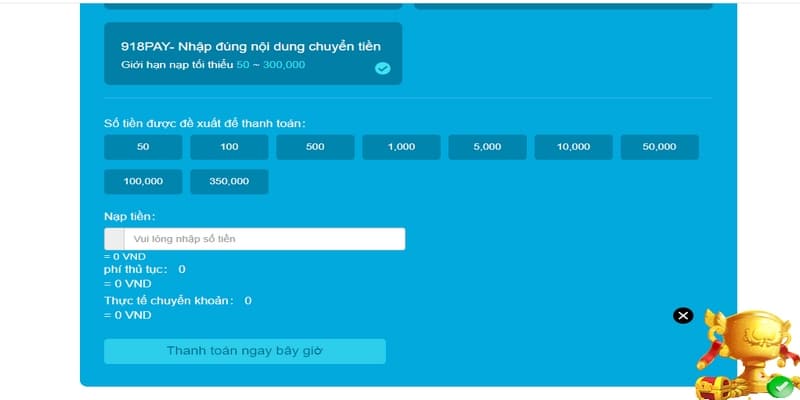Image resolution: width=800 pixels, height=400 pixels.
Task: Select the 918PAY payment method card
Action: click(x=252, y=54)
